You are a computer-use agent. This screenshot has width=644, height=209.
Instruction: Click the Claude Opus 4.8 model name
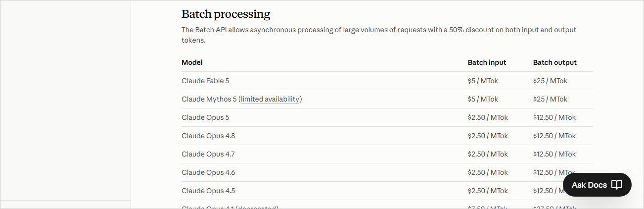click(x=208, y=136)
